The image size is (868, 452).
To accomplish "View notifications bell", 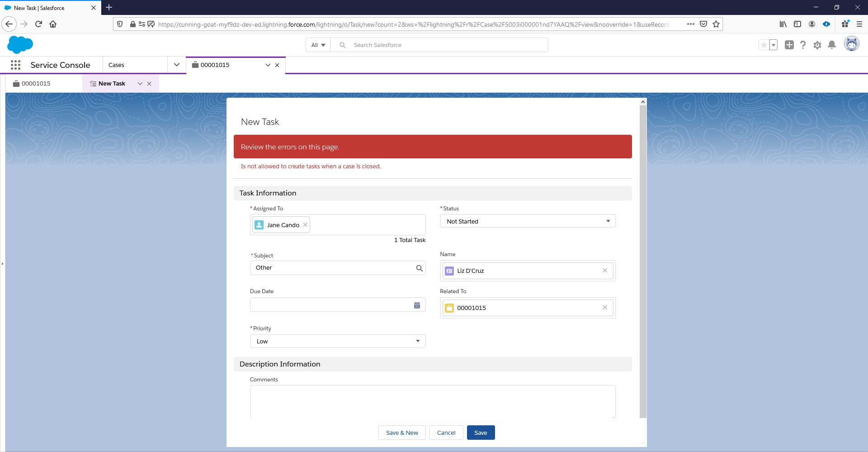I will coord(832,45).
